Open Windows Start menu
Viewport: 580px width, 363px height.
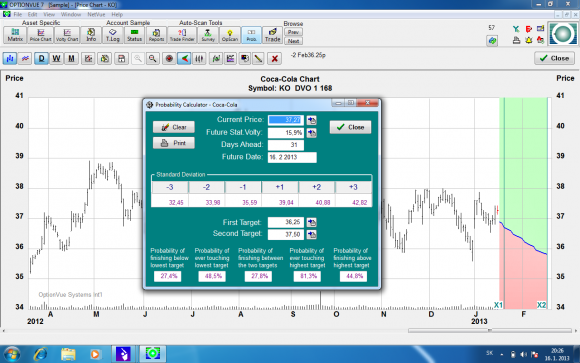(x=12, y=354)
